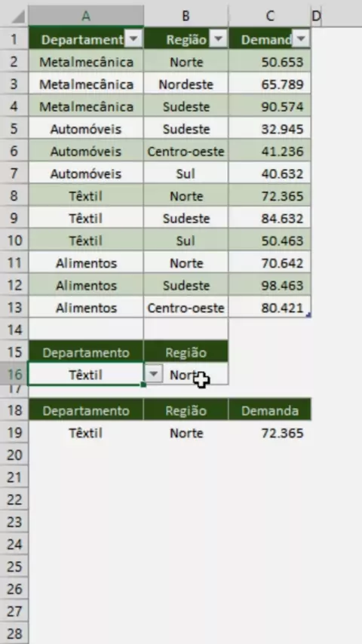
Task: Click cell with demand 98.463
Action: (x=269, y=286)
